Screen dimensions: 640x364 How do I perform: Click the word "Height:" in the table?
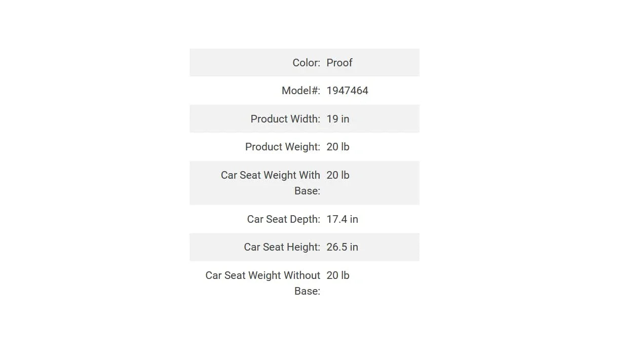(x=303, y=247)
